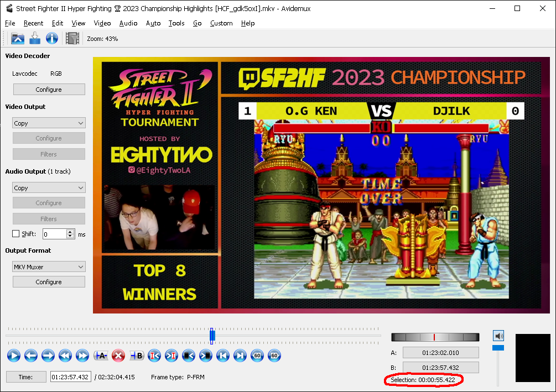
Task: Increase audio shift with the up arrow
Action: (70, 232)
